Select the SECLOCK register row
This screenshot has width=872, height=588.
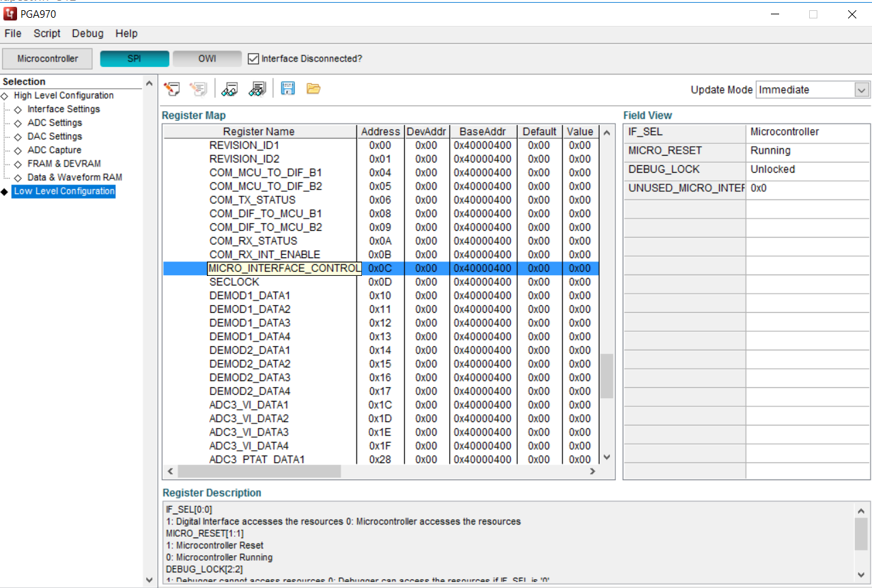pyautogui.click(x=381, y=282)
